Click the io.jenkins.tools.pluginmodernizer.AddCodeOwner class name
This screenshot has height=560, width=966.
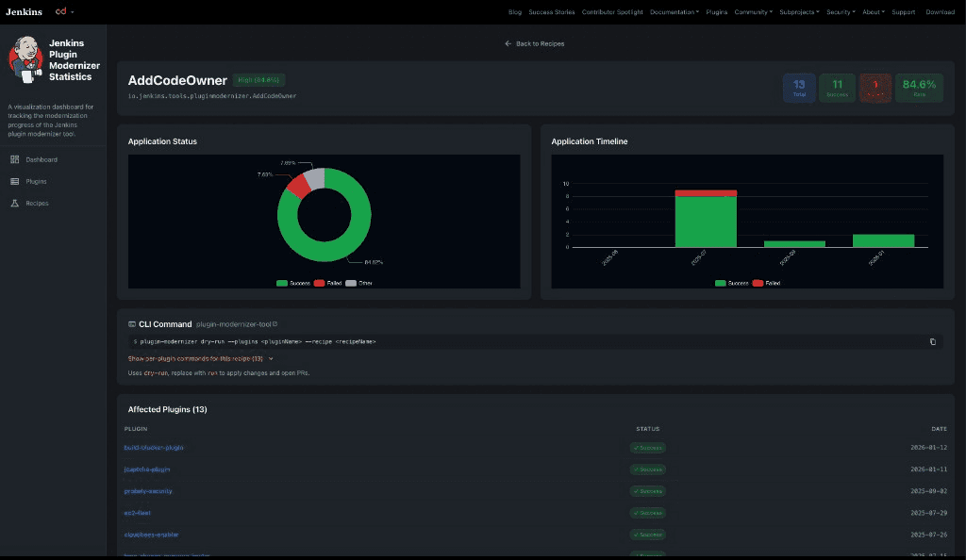(x=212, y=96)
